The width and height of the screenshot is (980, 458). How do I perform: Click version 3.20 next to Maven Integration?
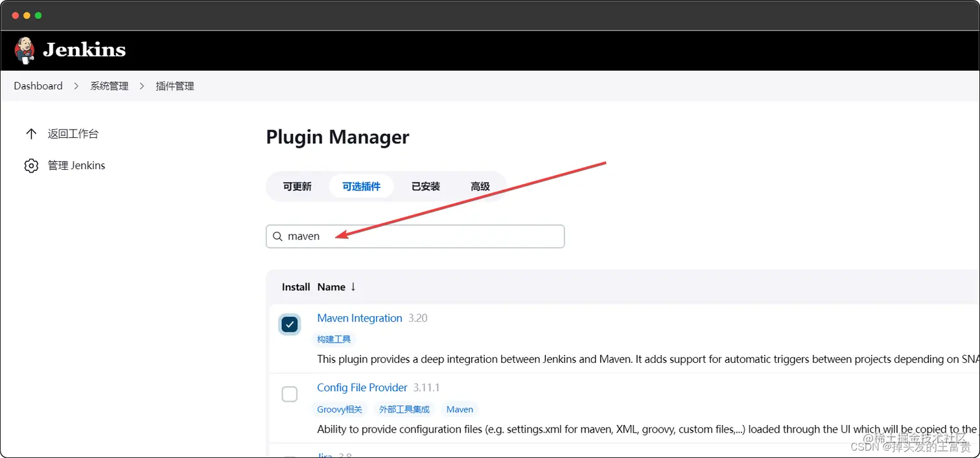417,318
